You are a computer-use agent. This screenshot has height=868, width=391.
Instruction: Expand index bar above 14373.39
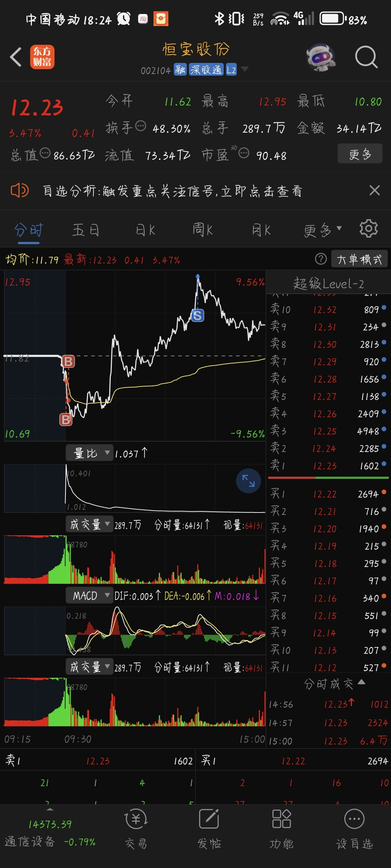(x=50, y=809)
